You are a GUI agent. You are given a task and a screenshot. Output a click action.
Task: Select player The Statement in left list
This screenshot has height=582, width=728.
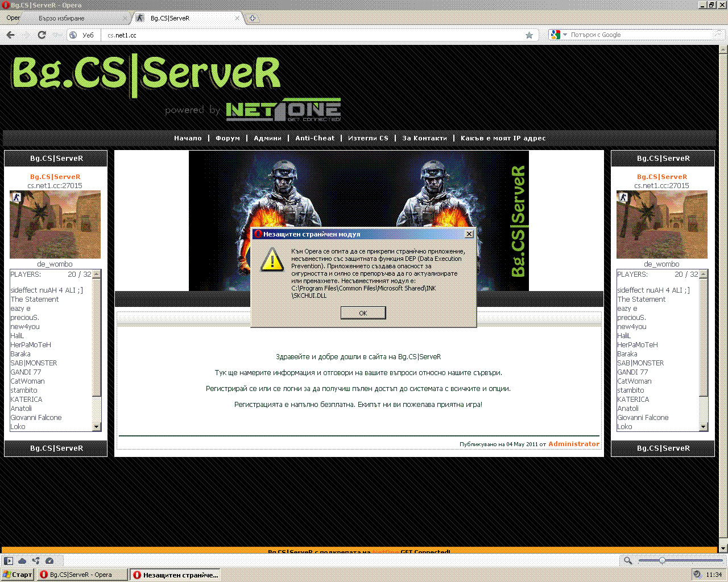click(35, 299)
